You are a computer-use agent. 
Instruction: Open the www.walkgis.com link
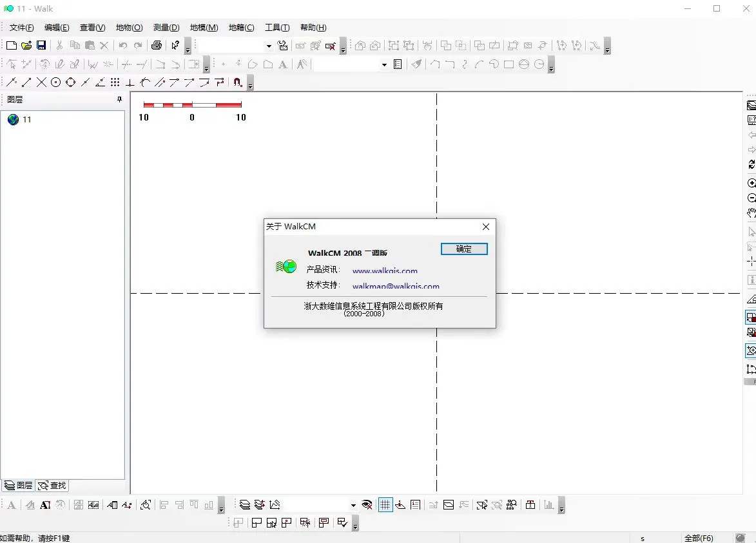point(385,271)
